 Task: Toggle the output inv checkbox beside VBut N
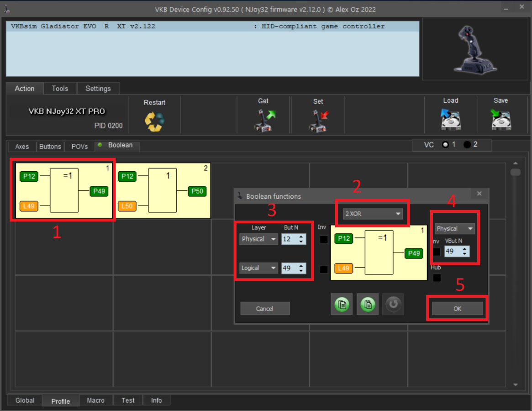click(437, 252)
